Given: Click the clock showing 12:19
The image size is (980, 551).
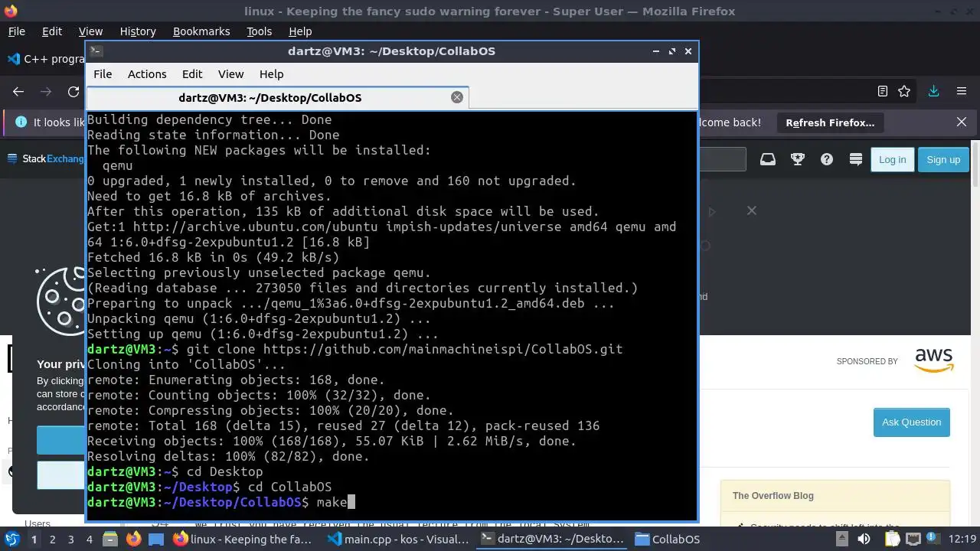Looking at the screenshot, I should coord(963,539).
